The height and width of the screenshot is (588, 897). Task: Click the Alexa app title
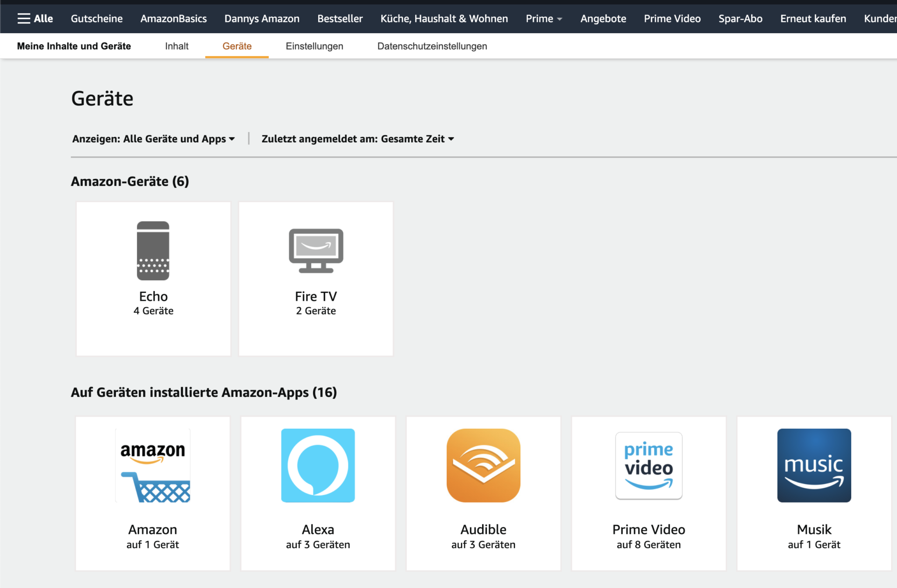tap(318, 530)
